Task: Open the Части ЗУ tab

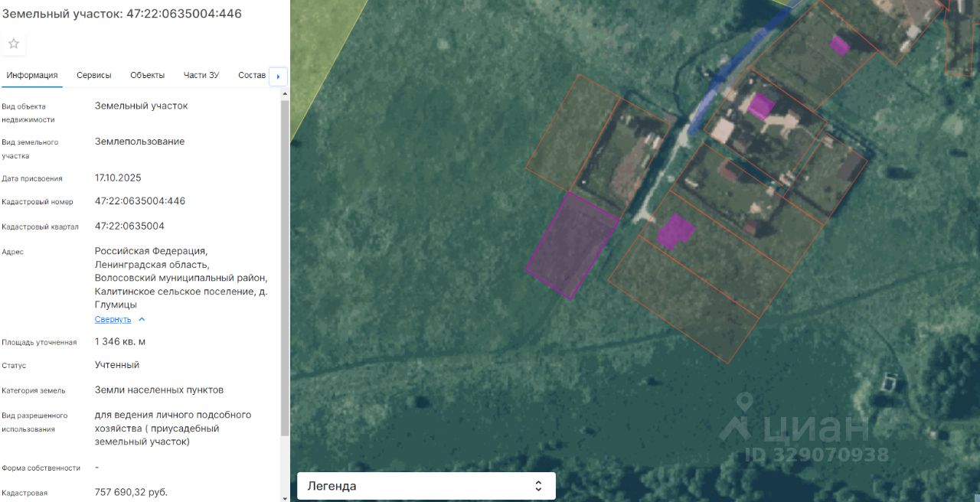Action: point(201,75)
